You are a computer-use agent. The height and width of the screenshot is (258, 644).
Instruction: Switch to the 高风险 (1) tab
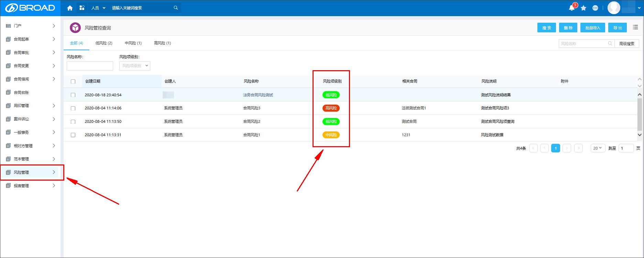pyautogui.click(x=162, y=43)
